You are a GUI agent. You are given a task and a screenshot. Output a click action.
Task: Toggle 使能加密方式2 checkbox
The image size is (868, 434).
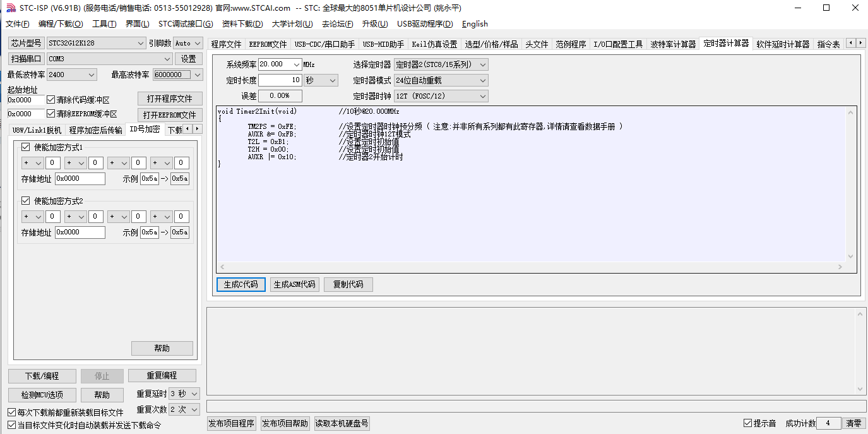[26, 201]
